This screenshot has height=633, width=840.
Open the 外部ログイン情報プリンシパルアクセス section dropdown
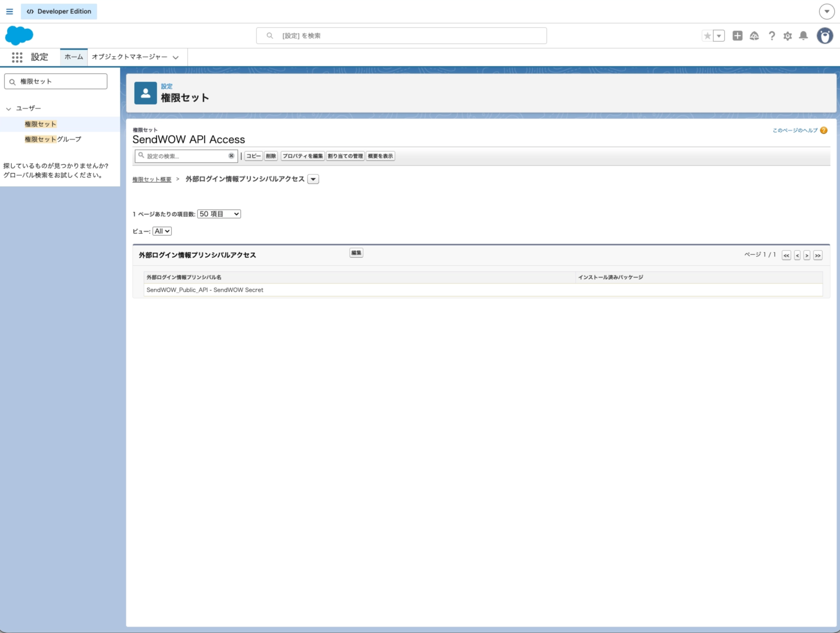313,179
